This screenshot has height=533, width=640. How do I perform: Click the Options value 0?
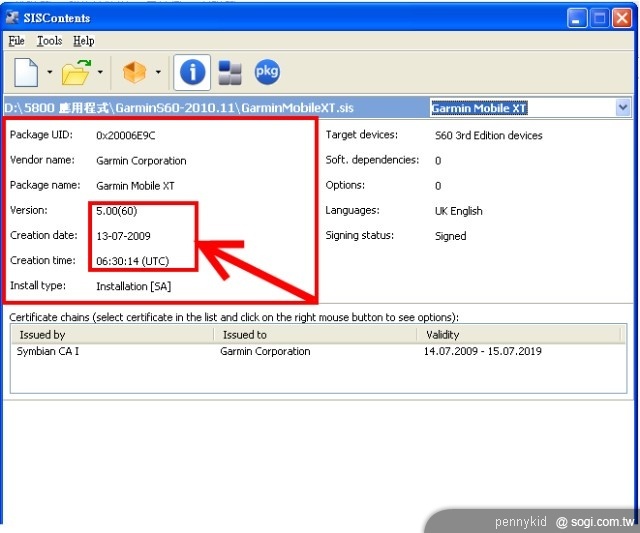[x=438, y=186]
